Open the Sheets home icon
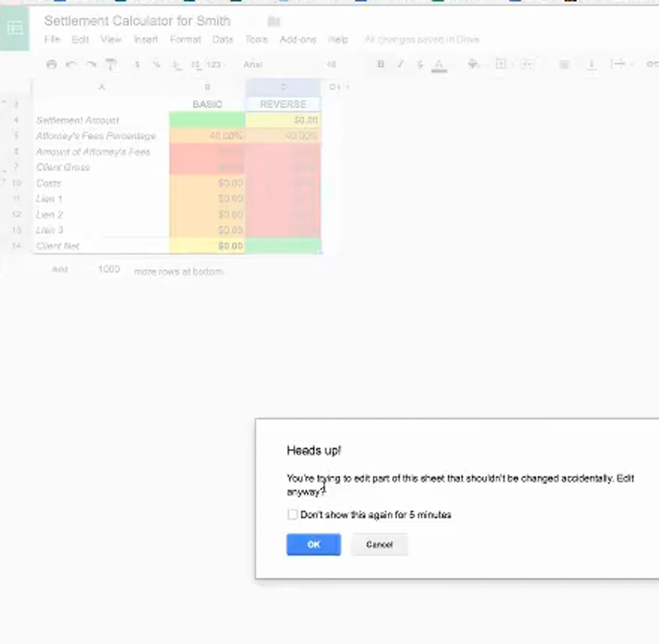Viewport: 659px width, 644px height. pyautogui.click(x=15, y=28)
